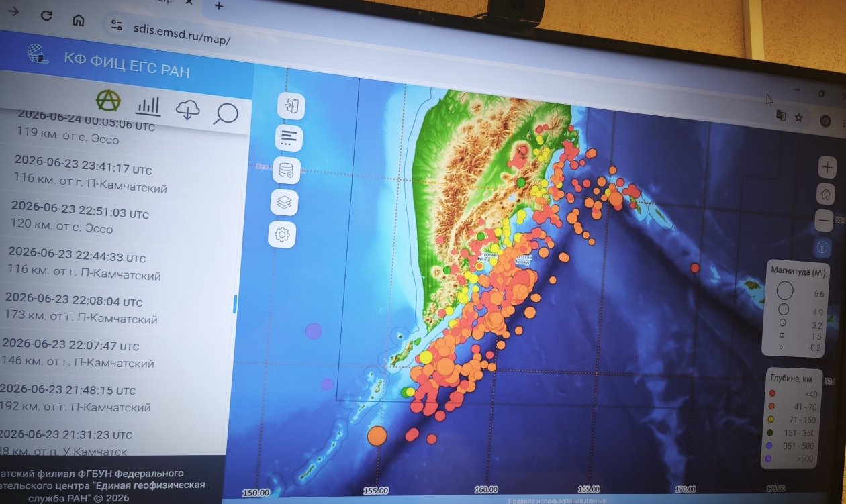Bookmark this page with the star icon
Screen dimensions: 846x504
coord(799,117)
